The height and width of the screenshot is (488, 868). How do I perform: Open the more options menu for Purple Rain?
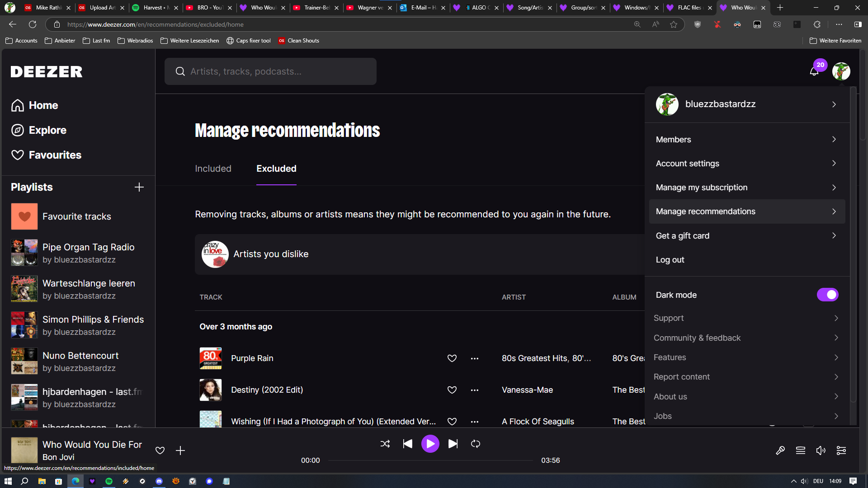(x=474, y=358)
